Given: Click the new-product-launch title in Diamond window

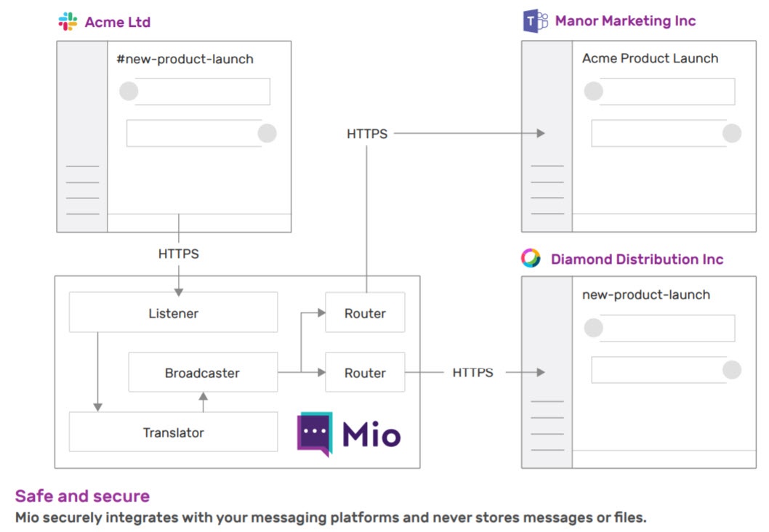Looking at the screenshot, I should coord(646,294).
